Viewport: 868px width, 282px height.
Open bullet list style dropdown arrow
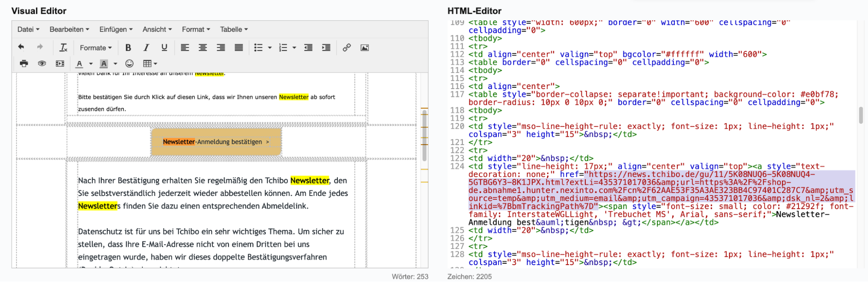(x=270, y=48)
